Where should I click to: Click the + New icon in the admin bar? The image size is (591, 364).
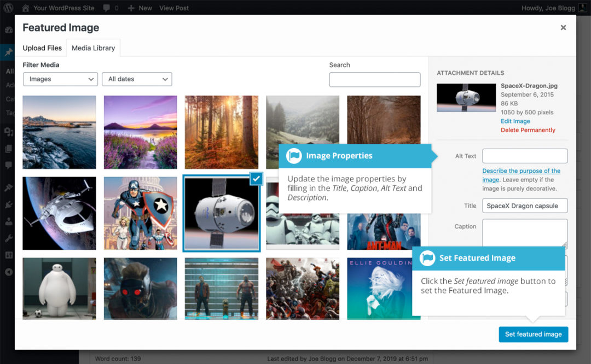pos(131,8)
